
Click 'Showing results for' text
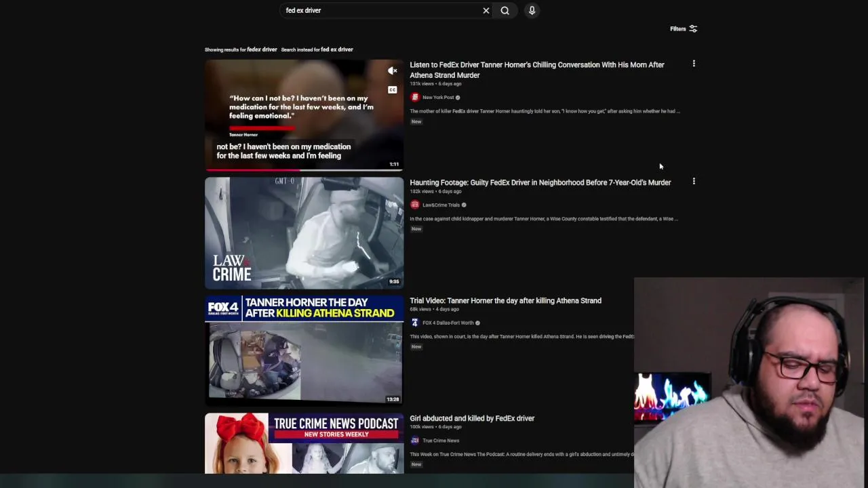pyautogui.click(x=225, y=49)
